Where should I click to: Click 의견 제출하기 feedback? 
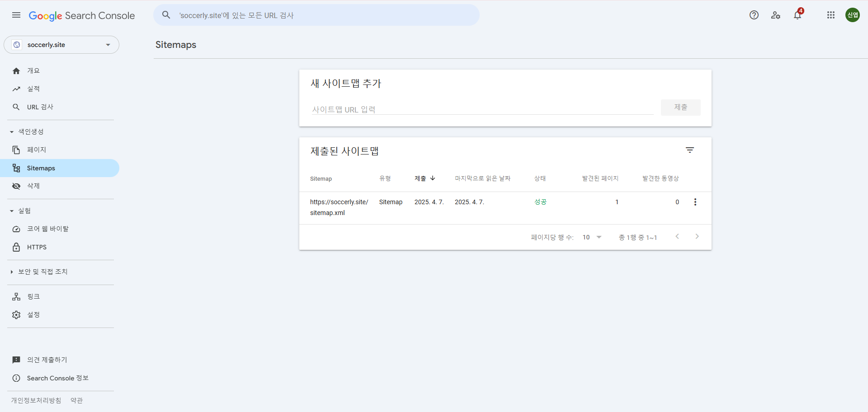point(60,360)
